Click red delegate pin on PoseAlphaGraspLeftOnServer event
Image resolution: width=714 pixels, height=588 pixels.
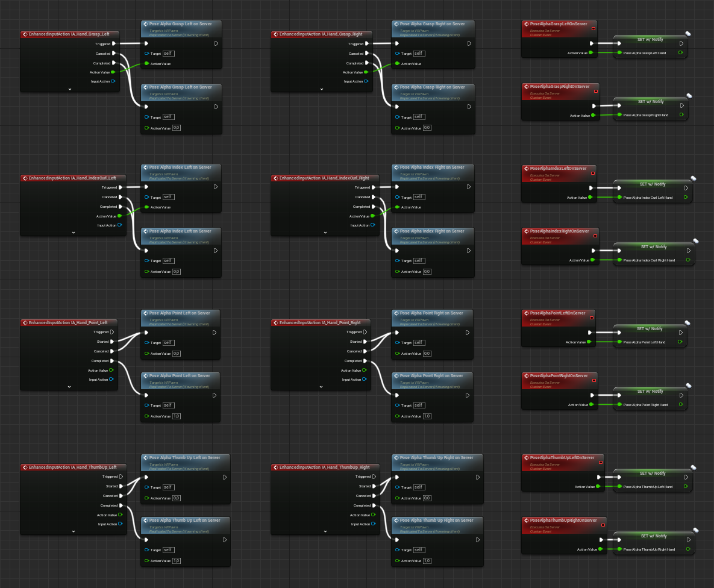click(x=593, y=29)
